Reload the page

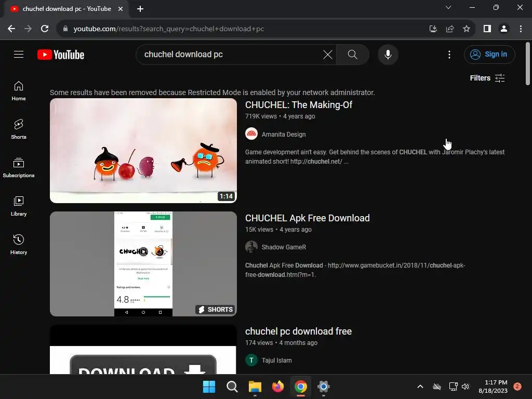[x=45, y=29]
